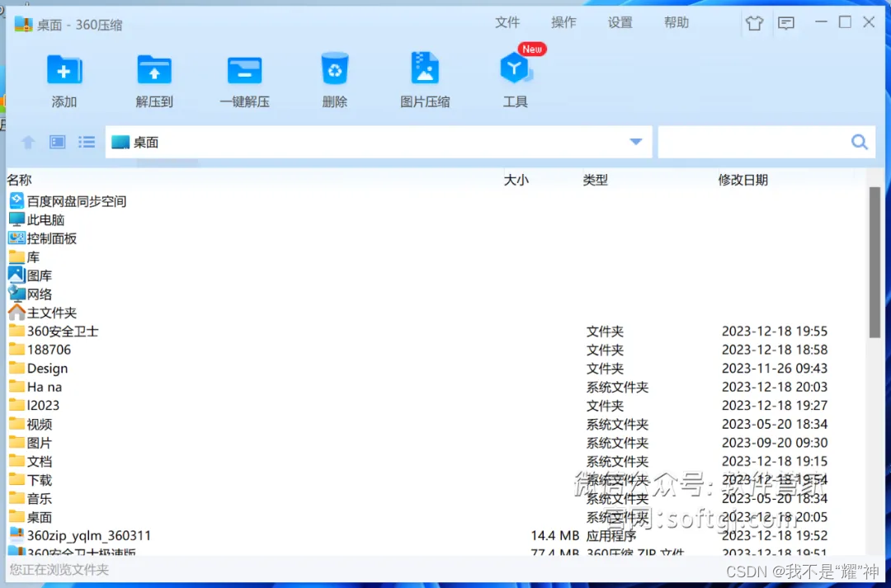Open the 文件 menu
The width and height of the screenshot is (891, 588).
tap(507, 22)
